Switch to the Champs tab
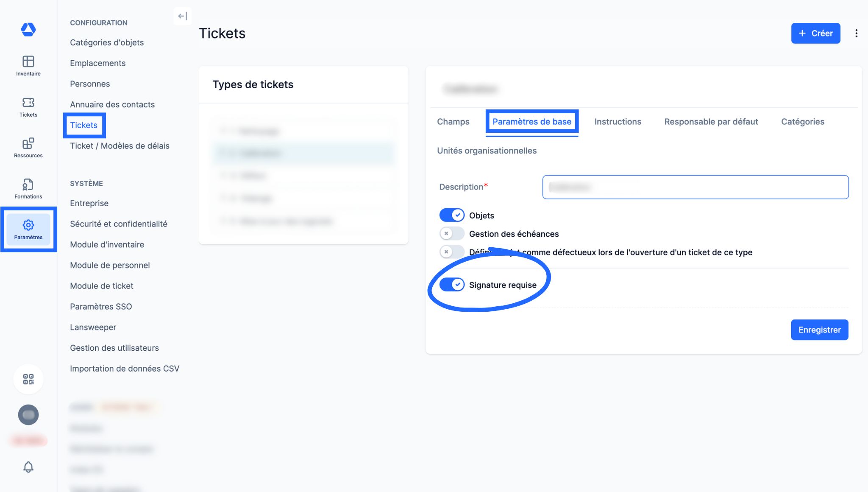 point(453,122)
